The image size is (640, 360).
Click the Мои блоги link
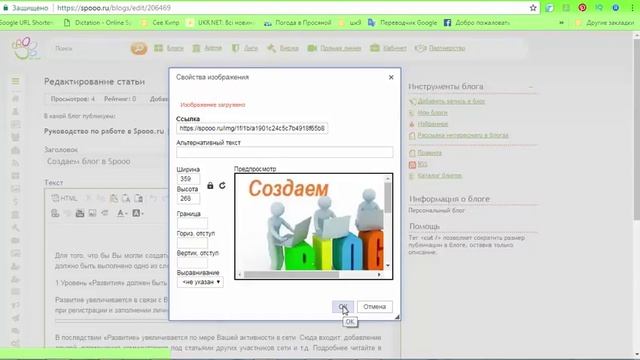[x=432, y=113]
